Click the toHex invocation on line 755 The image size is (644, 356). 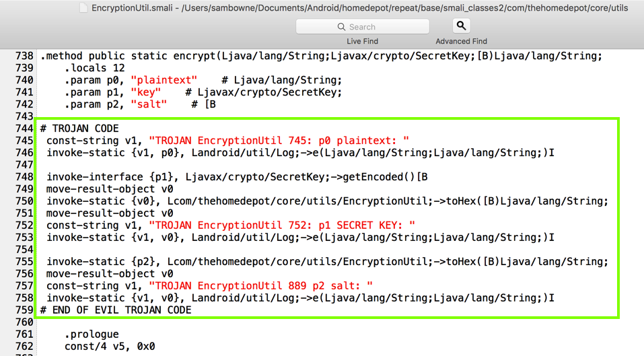click(327, 262)
